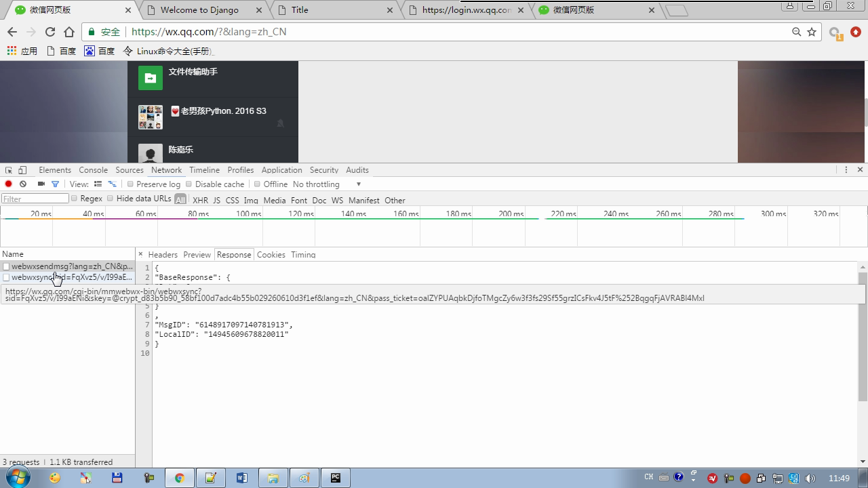Open Chrome from the taskbar
This screenshot has width=868, height=488.
pyautogui.click(x=180, y=478)
